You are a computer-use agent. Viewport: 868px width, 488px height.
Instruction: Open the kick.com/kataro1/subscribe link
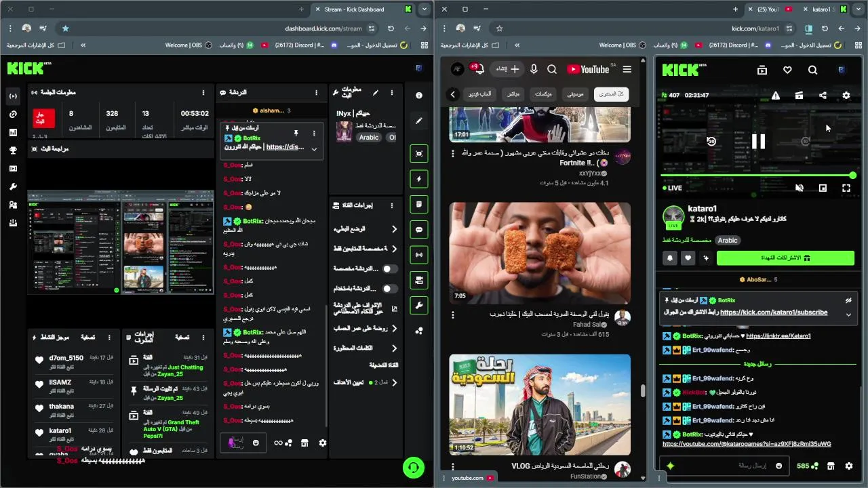pyautogui.click(x=774, y=312)
